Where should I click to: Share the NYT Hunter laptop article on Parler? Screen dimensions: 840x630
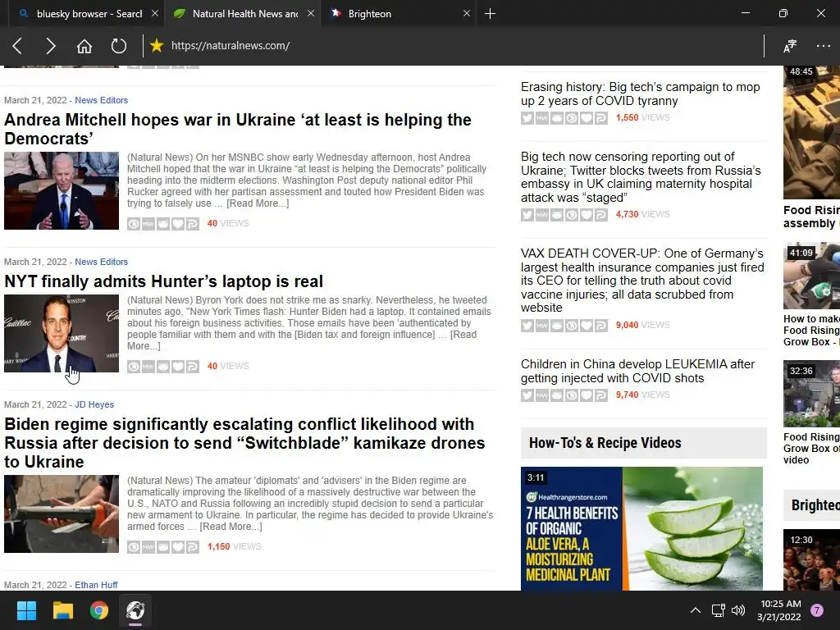[x=193, y=367]
